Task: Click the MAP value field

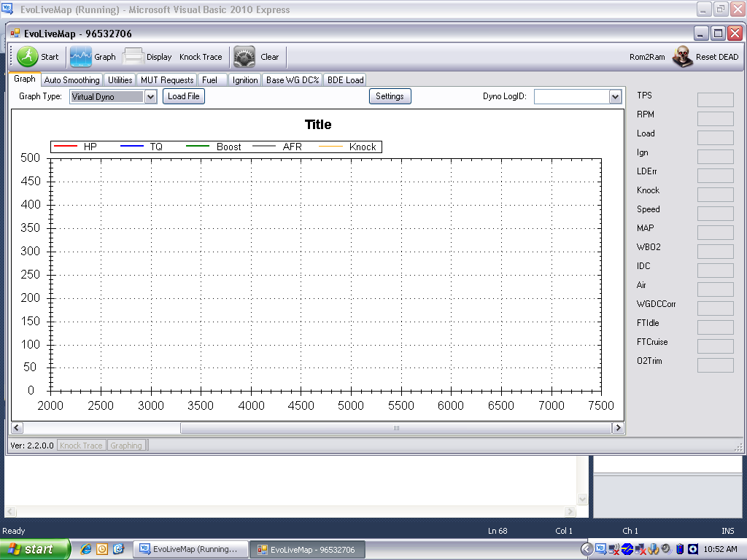Action: point(715,233)
